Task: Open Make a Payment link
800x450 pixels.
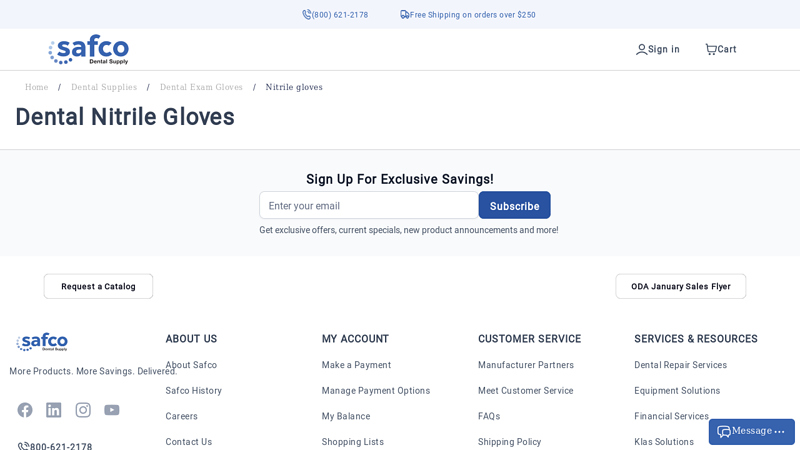Action: tap(356, 365)
